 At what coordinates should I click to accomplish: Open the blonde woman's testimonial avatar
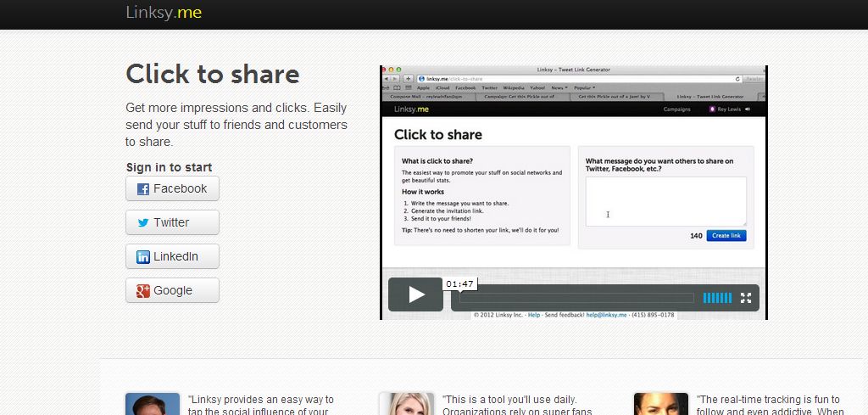pos(407,404)
